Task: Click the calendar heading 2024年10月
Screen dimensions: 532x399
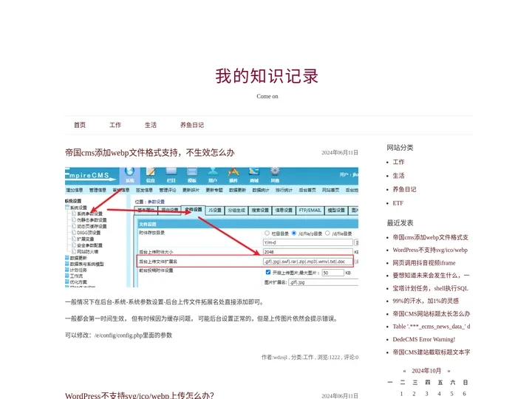Action: coord(426,371)
